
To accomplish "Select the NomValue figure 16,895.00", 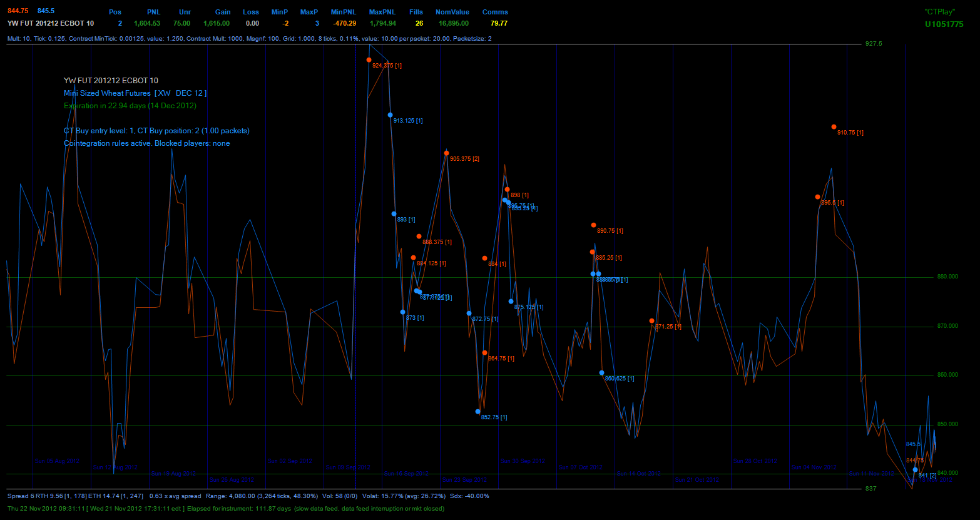I will pyautogui.click(x=454, y=23).
